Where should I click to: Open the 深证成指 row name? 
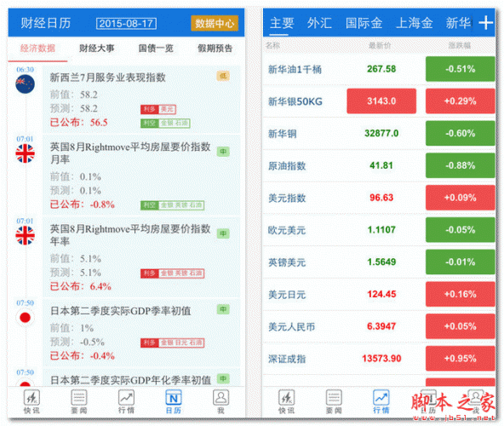[287, 359]
